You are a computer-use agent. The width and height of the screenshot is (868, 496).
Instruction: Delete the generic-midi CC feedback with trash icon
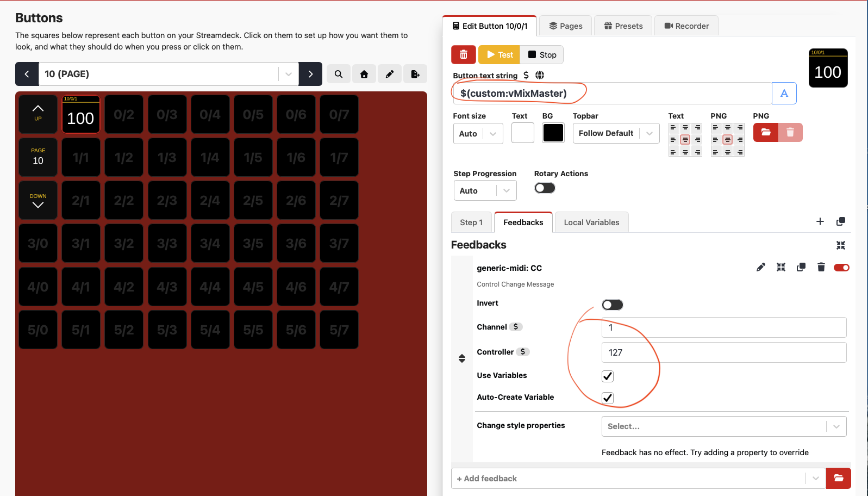pos(821,267)
